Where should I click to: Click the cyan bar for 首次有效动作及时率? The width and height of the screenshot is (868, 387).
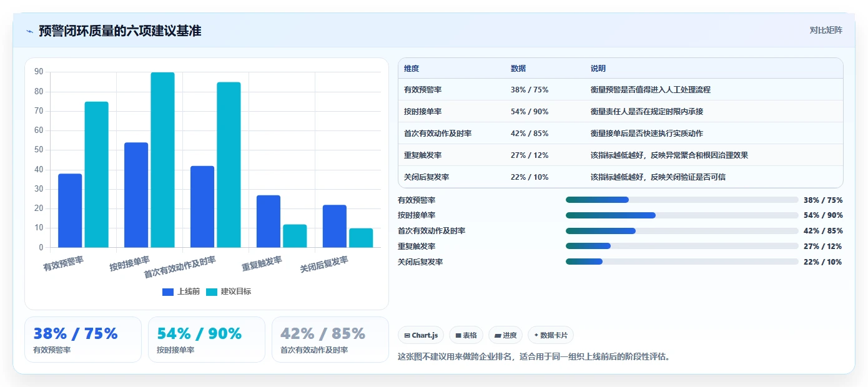click(x=229, y=165)
